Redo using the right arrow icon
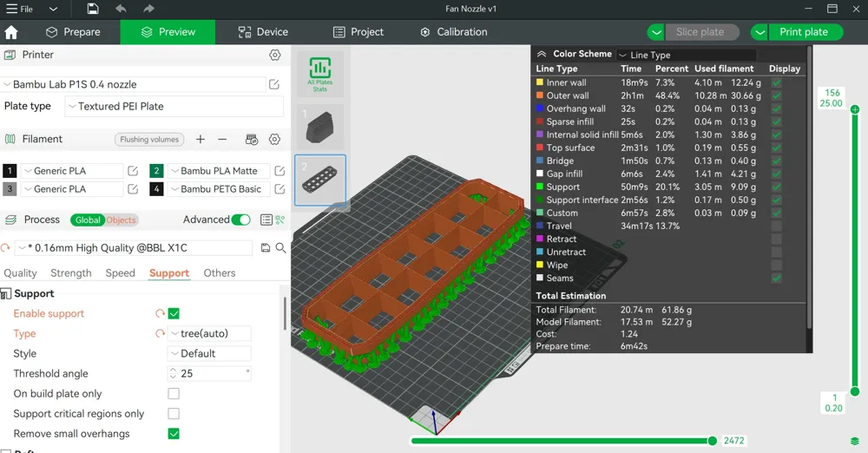 coord(148,9)
